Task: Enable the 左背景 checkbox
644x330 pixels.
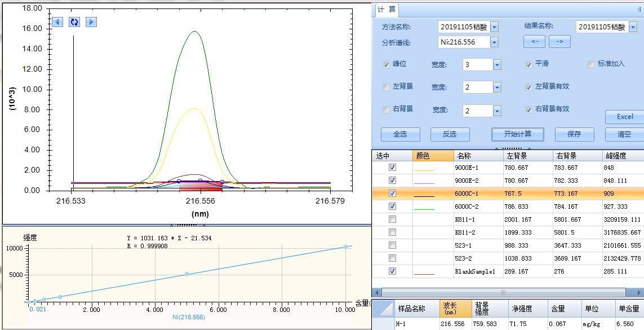Action: coord(386,87)
